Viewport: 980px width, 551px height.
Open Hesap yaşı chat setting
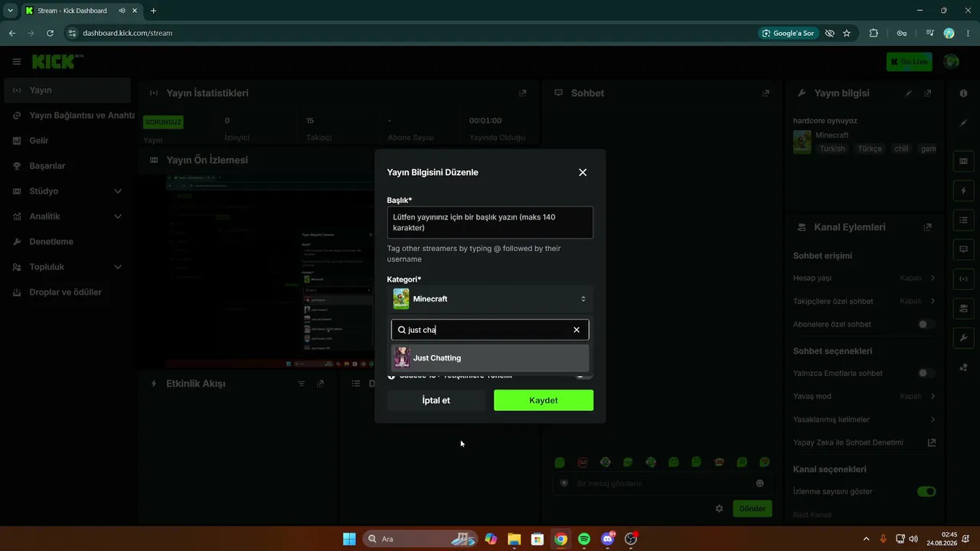tap(864, 279)
